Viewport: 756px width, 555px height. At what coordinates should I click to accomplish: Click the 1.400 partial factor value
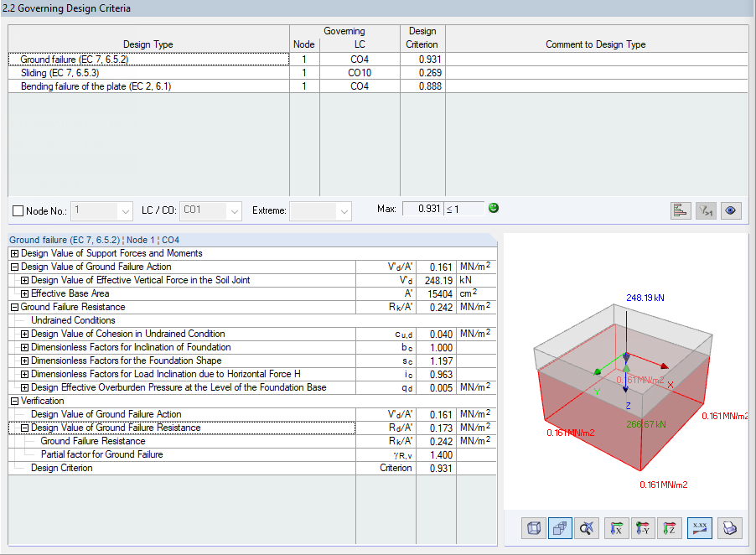tap(436, 454)
